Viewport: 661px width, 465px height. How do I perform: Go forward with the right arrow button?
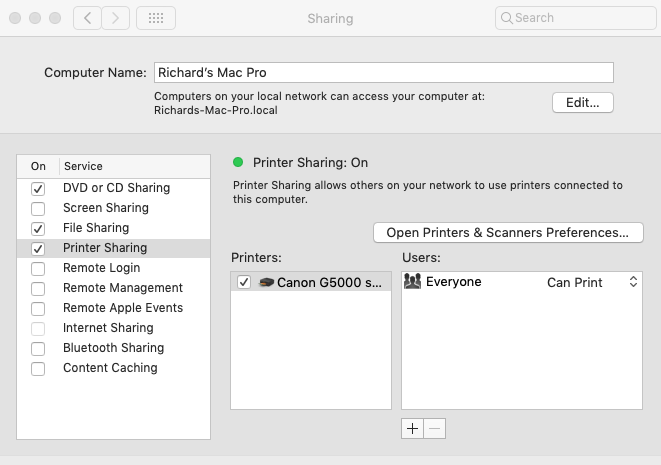pos(116,18)
